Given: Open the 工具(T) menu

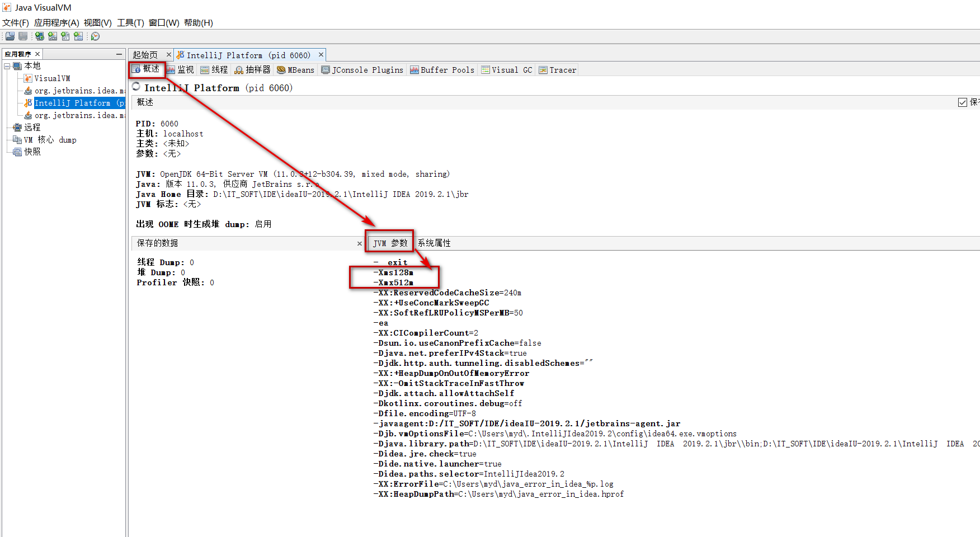Looking at the screenshot, I should click(130, 23).
